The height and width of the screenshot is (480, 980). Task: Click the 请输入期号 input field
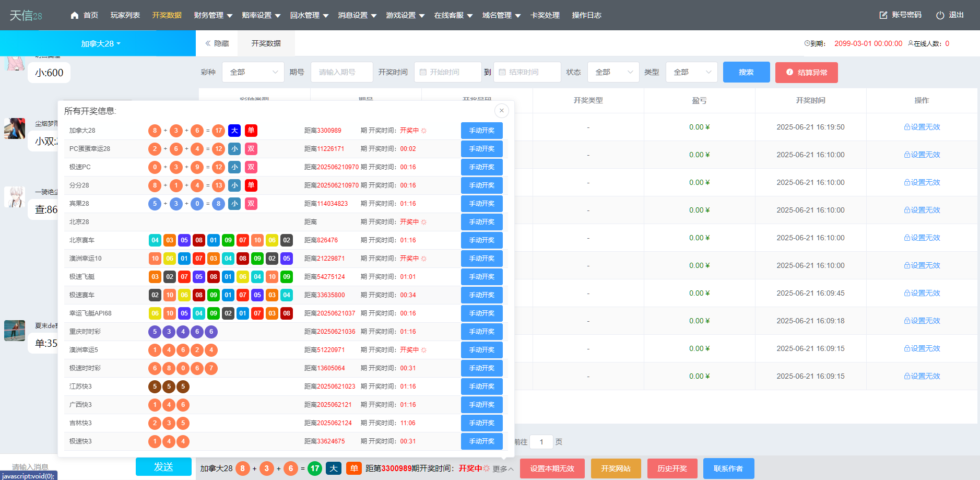coord(341,72)
